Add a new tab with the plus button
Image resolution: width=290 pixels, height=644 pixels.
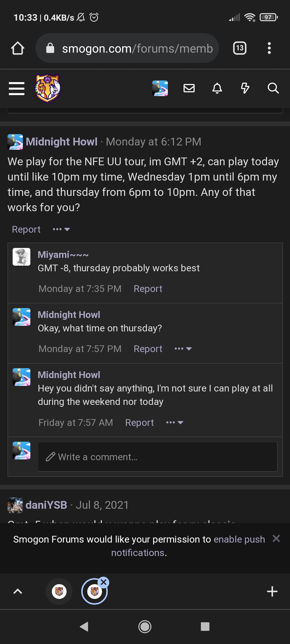click(272, 591)
